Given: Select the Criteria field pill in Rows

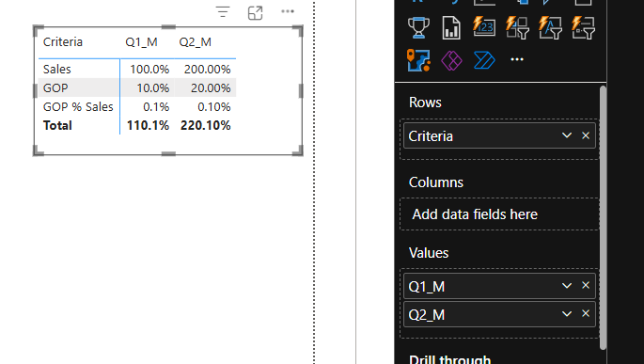Looking at the screenshot, I should click(x=499, y=135).
